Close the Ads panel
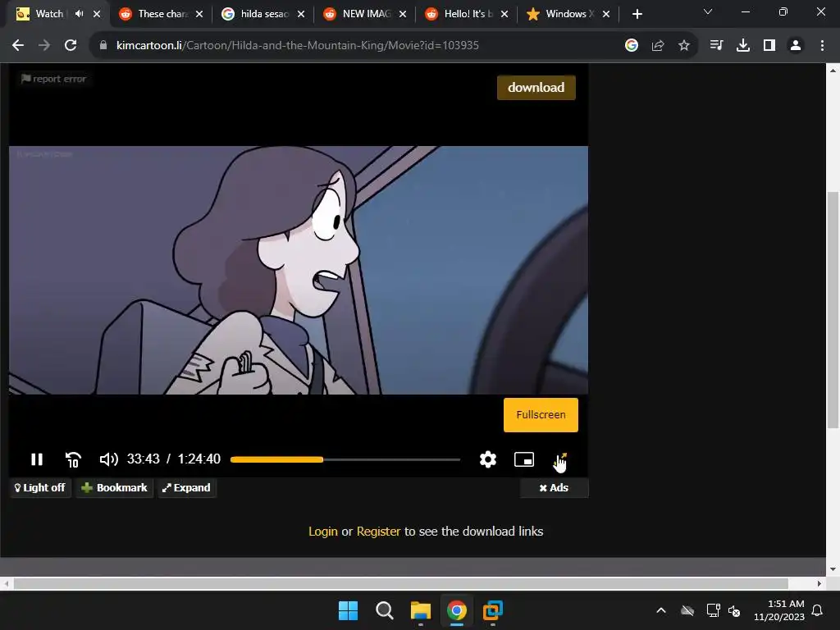This screenshot has height=630, width=840. click(x=554, y=487)
